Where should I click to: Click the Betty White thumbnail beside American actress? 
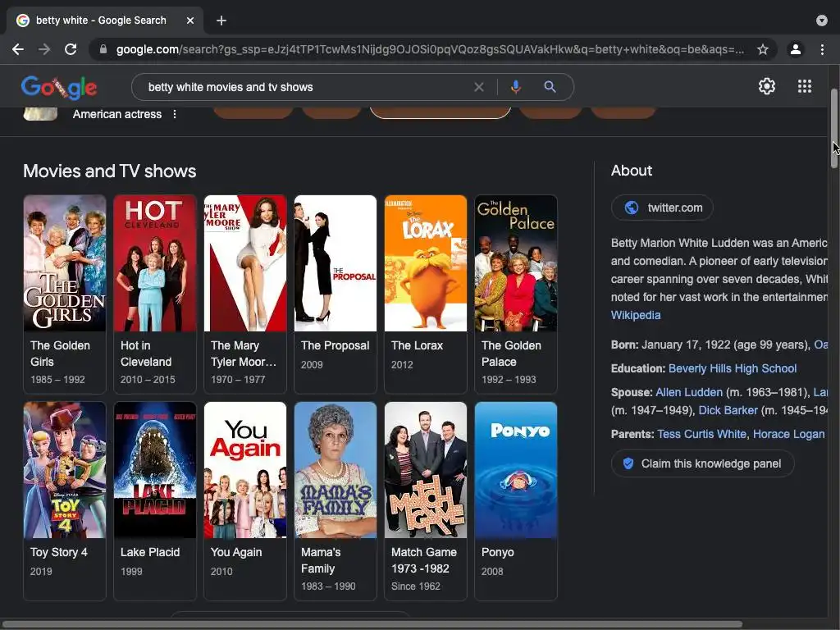pyautogui.click(x=40, y=113)
